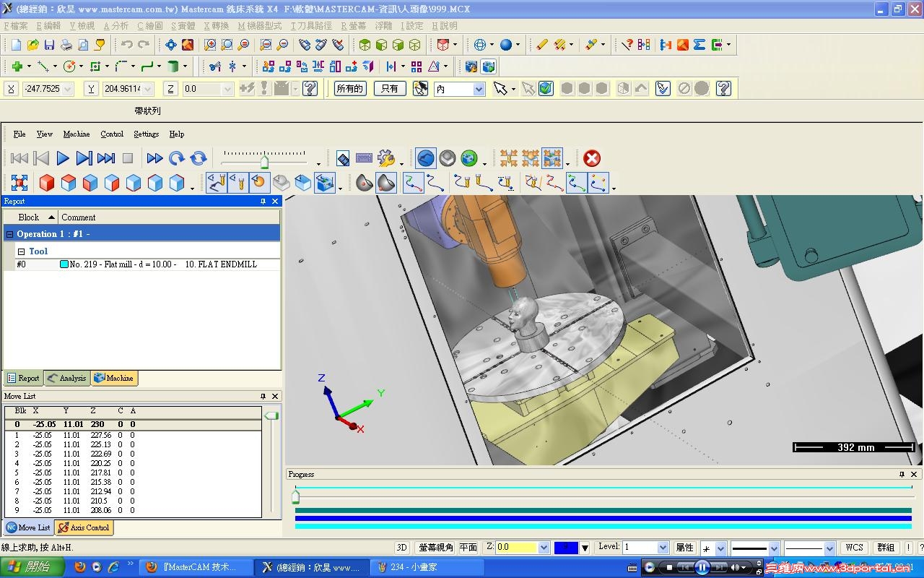Click the 螢幕視角 view button
This screenshot has height=578, width=924.
[x=435, y=548]
